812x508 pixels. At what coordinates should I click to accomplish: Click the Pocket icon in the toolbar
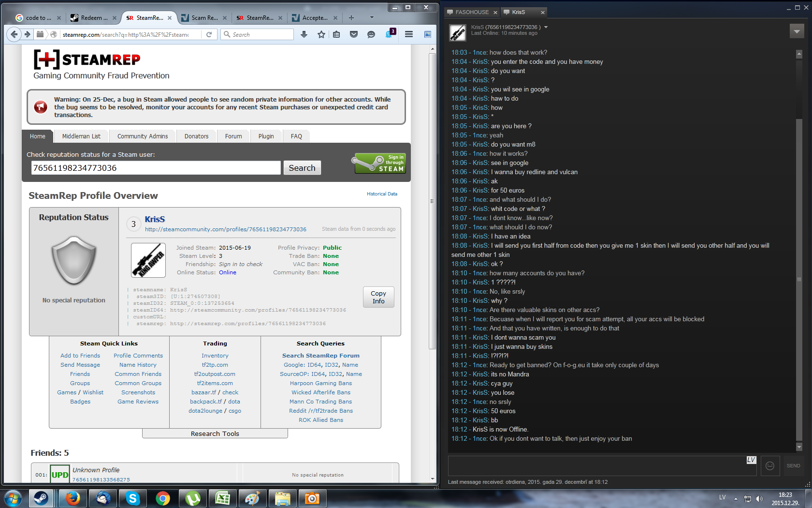(x=354, y=34)
